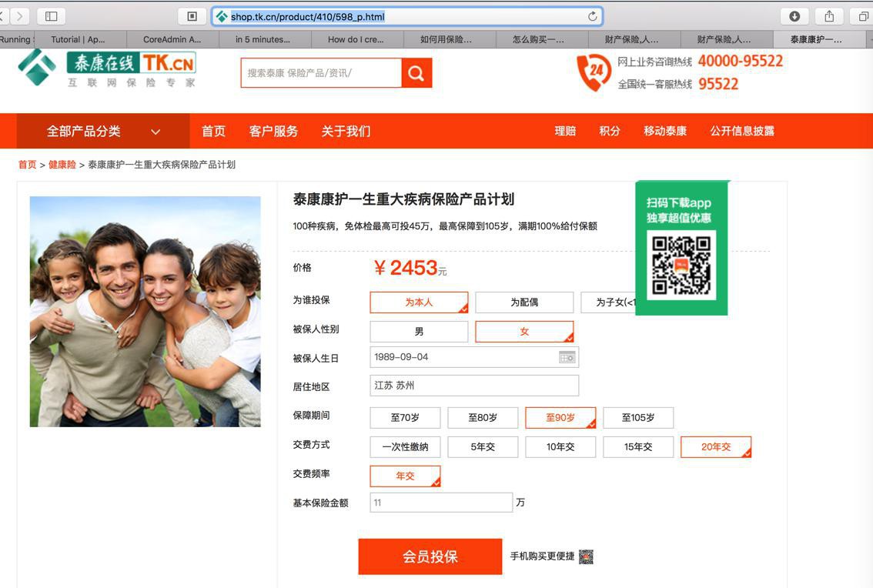Click the site favicon in the address bar
Viewport: 873px width, 588px height.
(221, 17)
